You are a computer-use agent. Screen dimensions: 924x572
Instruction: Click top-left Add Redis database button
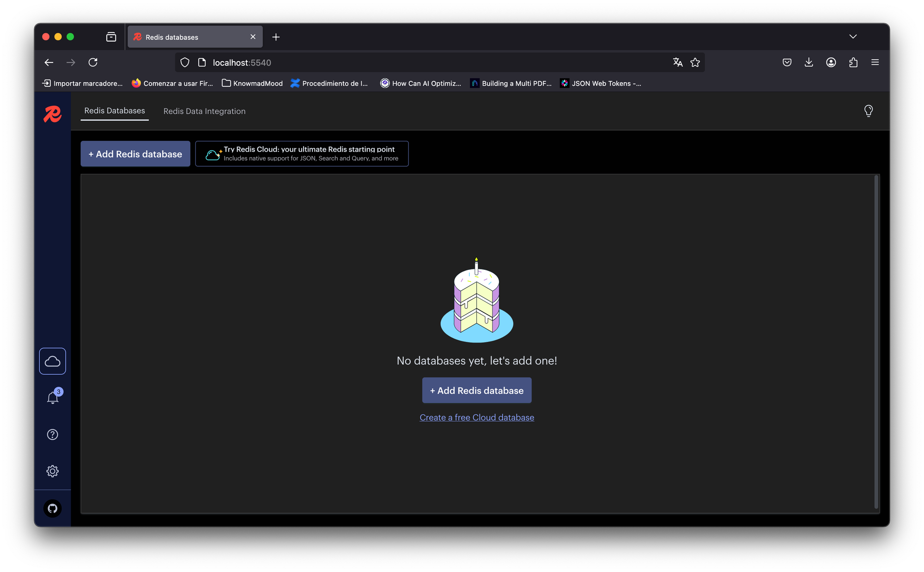click(135, 154)
